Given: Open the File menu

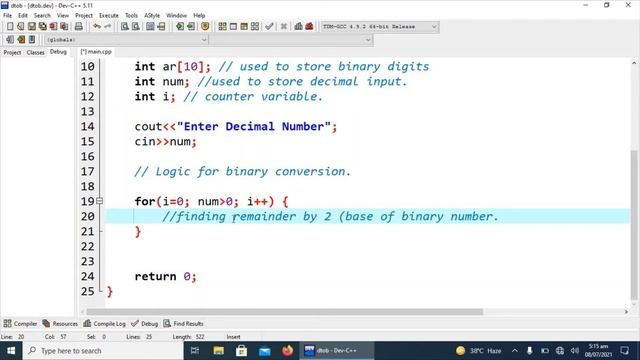Looking at the screenshot, I should point(7,16).
